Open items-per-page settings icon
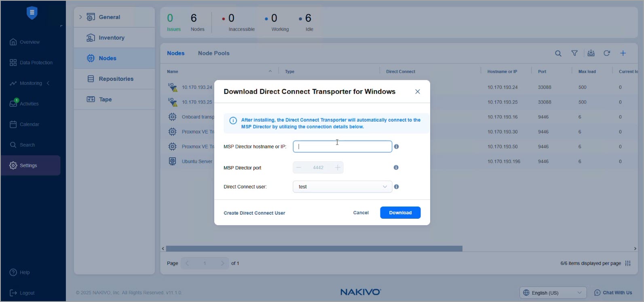644x302 pixels. click(628, 263)
